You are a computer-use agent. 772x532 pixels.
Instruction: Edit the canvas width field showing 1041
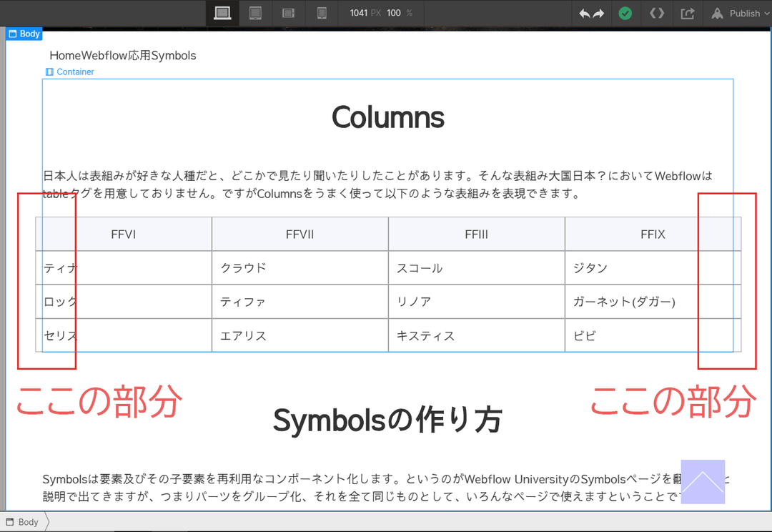(x=360, y=13)
